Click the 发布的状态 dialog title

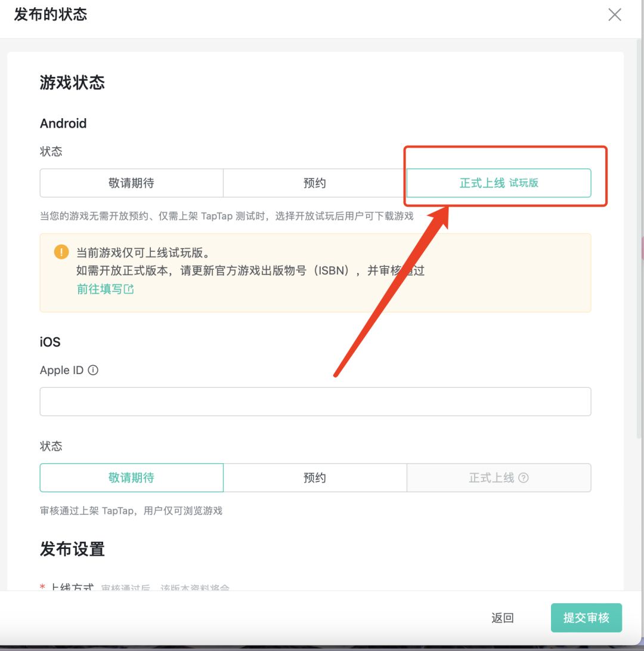pos(51,15)
